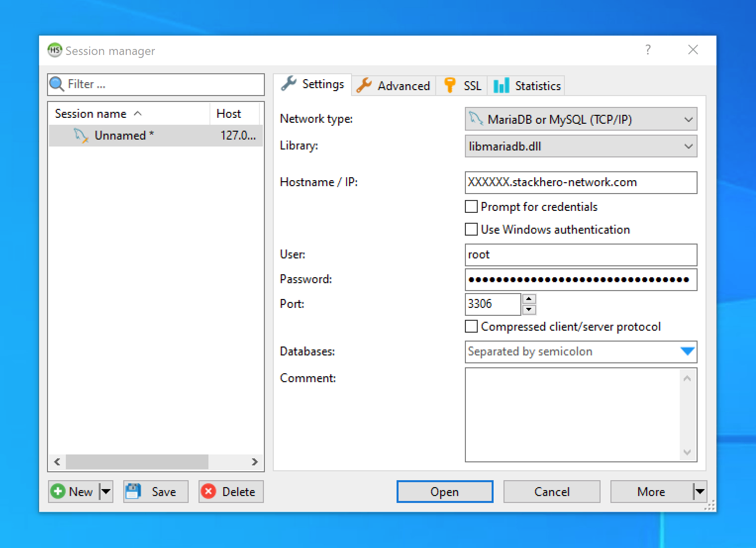Open the Network type dropdown

pos(688,119)
